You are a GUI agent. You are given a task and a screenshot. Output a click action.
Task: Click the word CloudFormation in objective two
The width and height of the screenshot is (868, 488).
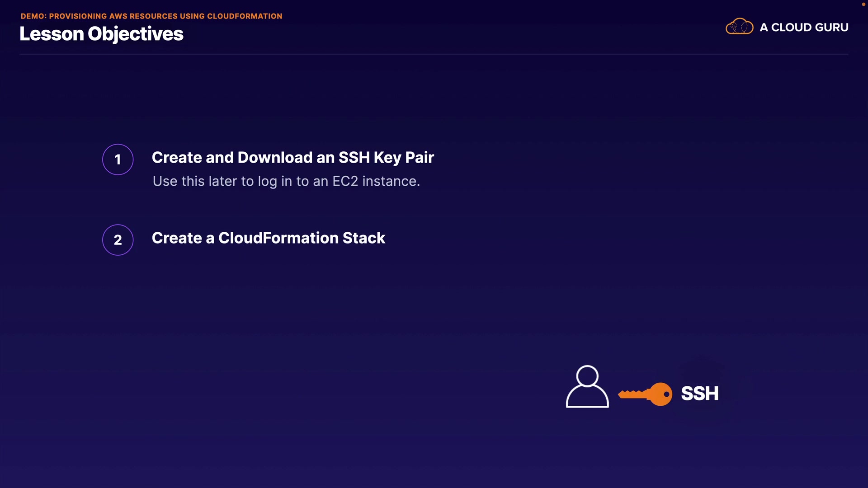278,238
